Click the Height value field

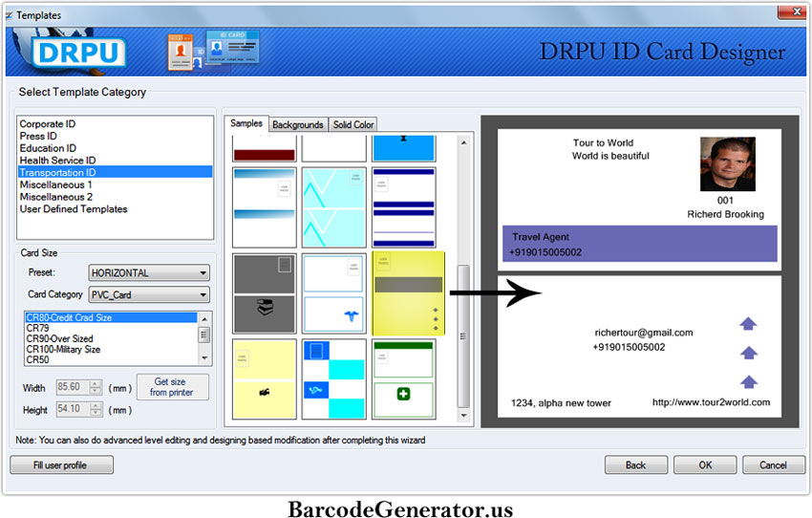73,409
